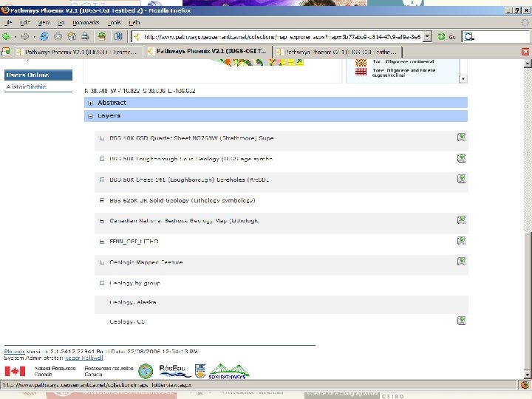Expand BGS 50K Loughborough Solid Geology layer
Image resolution: width=532 pixels, height=399 pixels.
(x=102, y=159)
